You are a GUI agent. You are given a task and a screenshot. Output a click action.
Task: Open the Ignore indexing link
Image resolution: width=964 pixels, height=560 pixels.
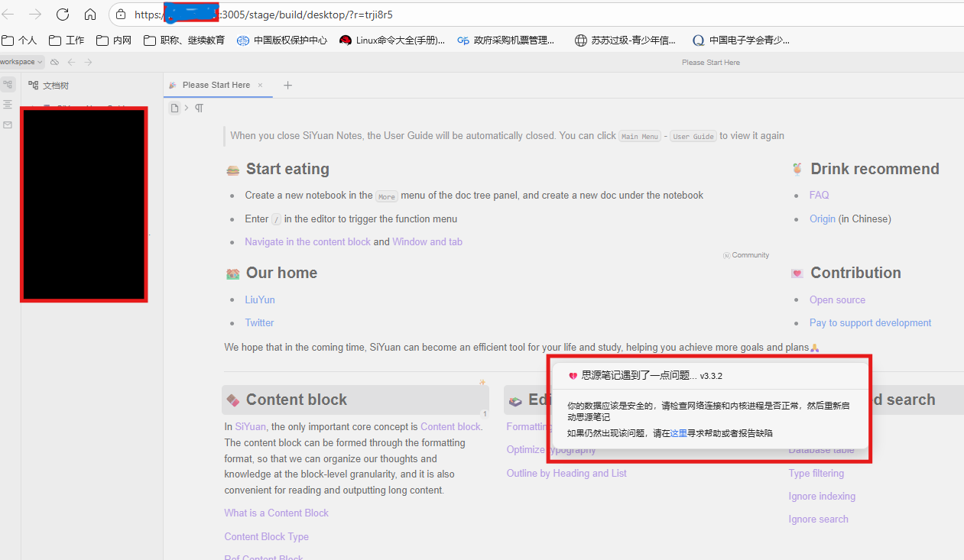(822, 496)
